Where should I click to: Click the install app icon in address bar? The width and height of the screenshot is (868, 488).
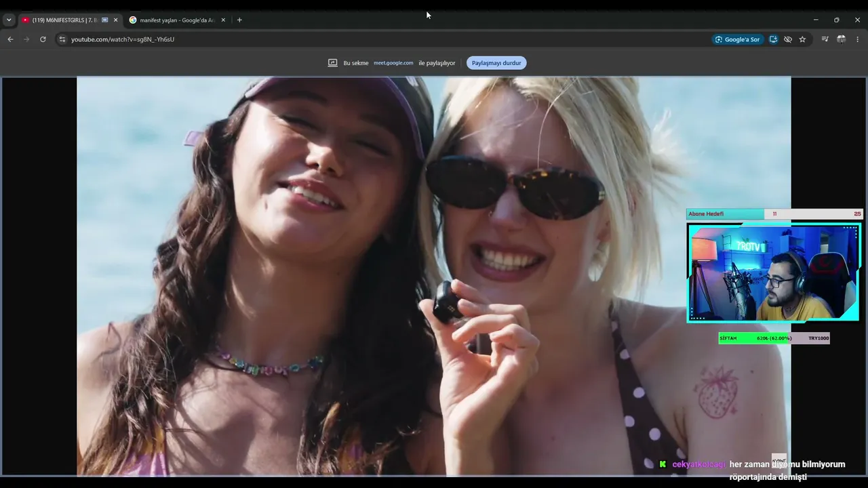773,39
